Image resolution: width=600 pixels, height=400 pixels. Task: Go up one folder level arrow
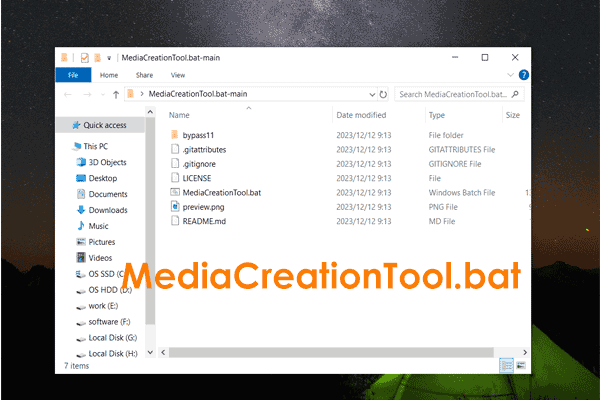click(116, 94)
